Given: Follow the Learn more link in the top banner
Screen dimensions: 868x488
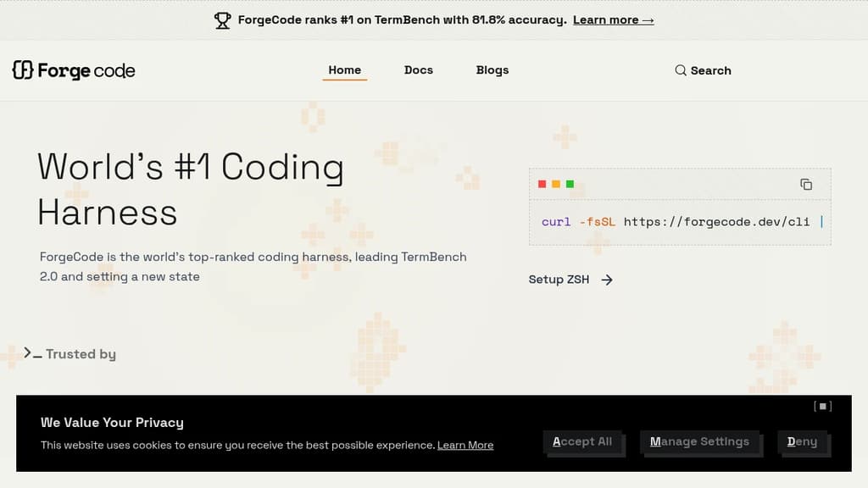Looking at the screenshot, I should pos(614,20).
